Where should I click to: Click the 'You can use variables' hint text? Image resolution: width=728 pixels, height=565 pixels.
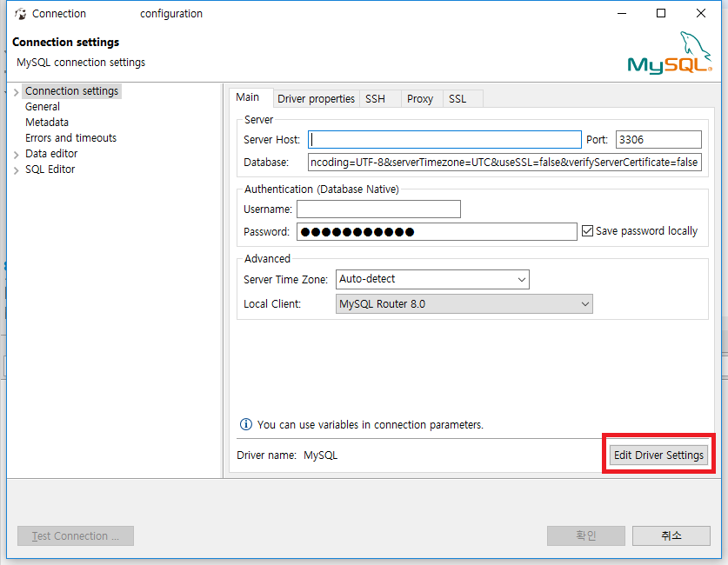click(x=370, y=424)
